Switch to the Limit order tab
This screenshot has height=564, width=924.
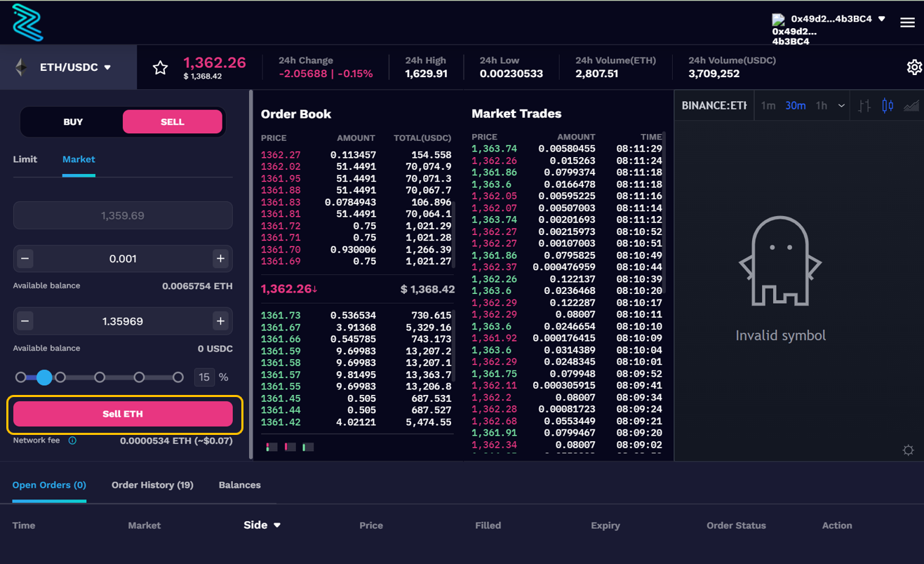coord(25,159)
